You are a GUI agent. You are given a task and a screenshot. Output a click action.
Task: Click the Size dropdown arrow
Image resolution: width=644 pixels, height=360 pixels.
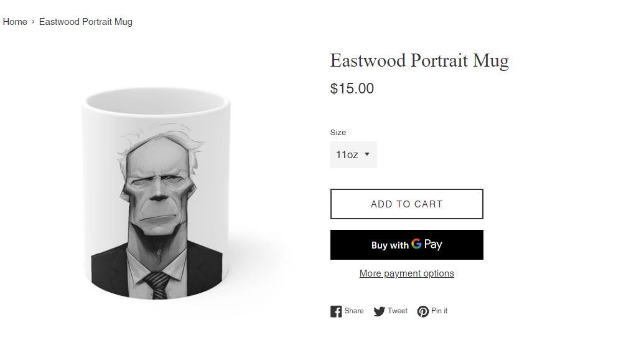[366, 154]
